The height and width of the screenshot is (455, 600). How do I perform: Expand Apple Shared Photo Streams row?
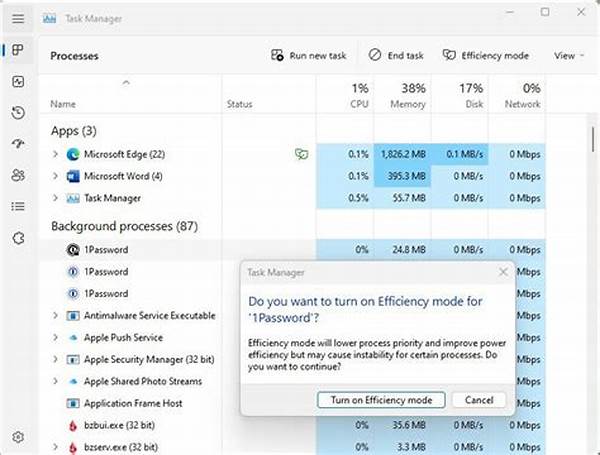55,382
